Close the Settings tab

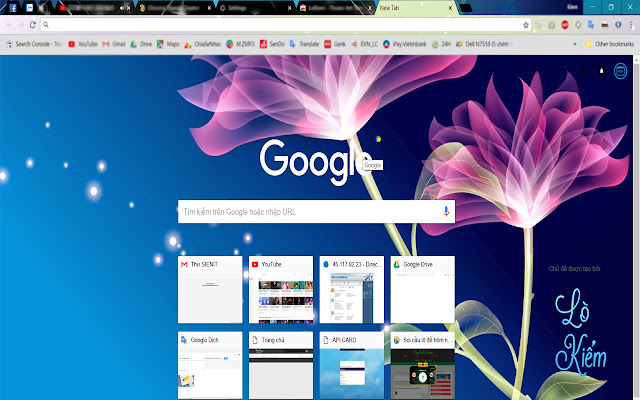coord(289,8)
